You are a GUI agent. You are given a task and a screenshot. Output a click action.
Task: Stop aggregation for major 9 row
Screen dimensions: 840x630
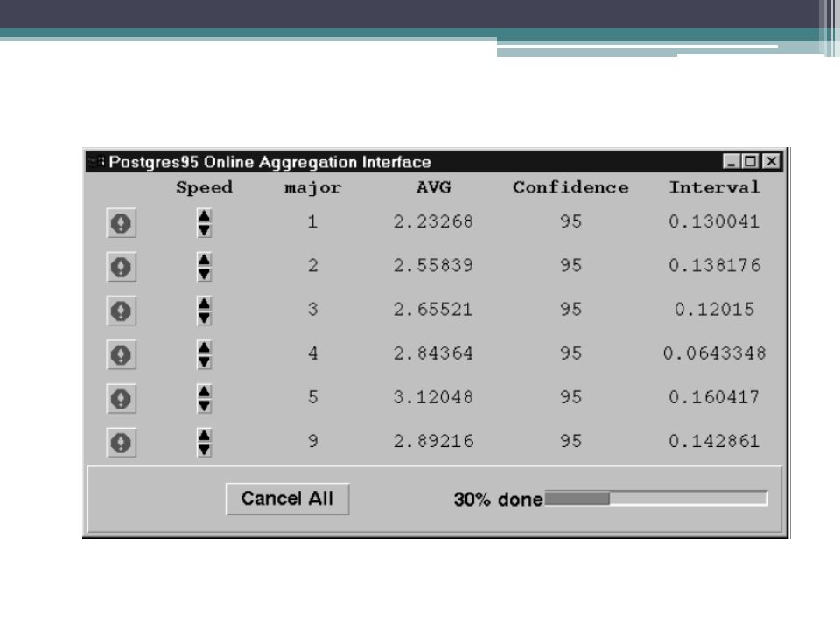[122, 443]
